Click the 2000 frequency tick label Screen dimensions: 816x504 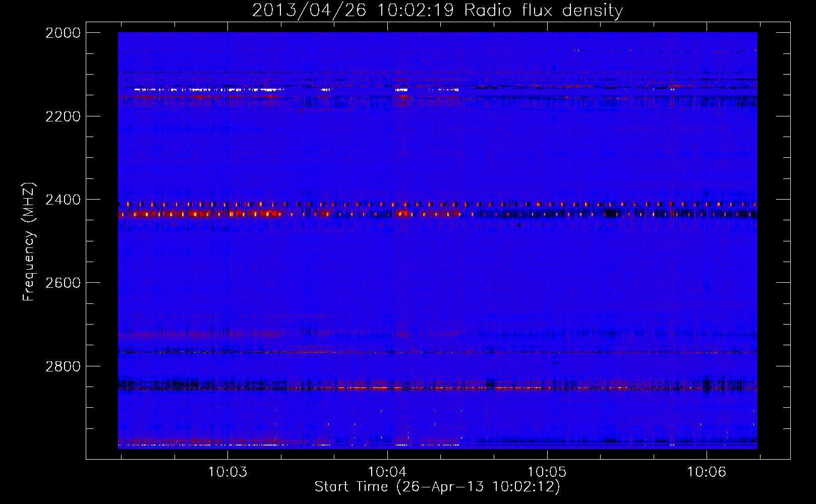tap(63, 33)
